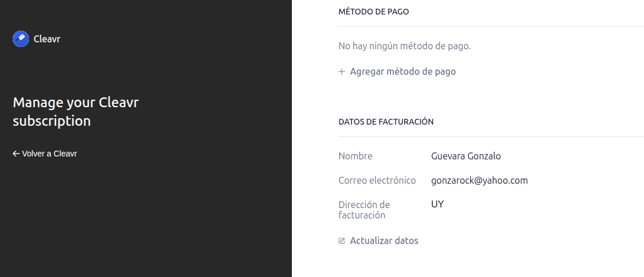Open Actualizar datos to edit billing
Image resolution: width=644 pixels, height=277 pixels.
(378, 241)
